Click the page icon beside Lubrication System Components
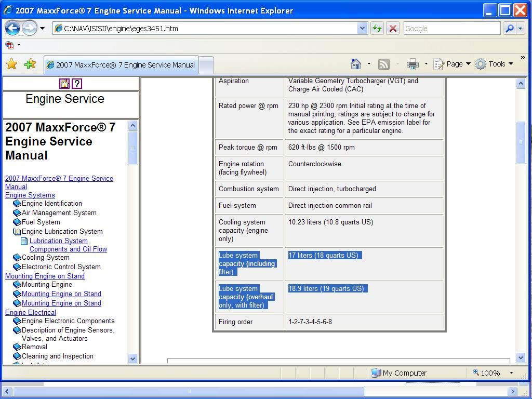 (x=24, y=241)
